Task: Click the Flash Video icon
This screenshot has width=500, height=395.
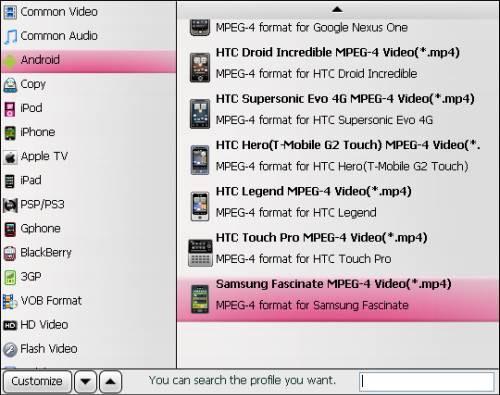Action: (10, 349)
